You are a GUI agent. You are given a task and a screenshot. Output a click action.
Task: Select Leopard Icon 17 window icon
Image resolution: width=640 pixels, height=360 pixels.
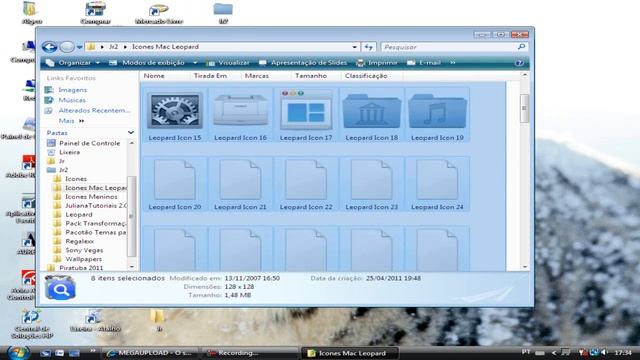(x=306, y=115)
